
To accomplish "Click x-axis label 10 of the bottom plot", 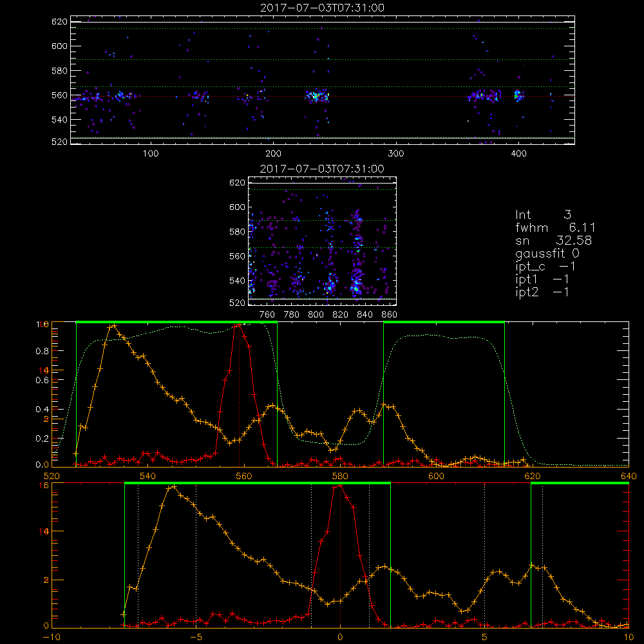I will point(629,638).
